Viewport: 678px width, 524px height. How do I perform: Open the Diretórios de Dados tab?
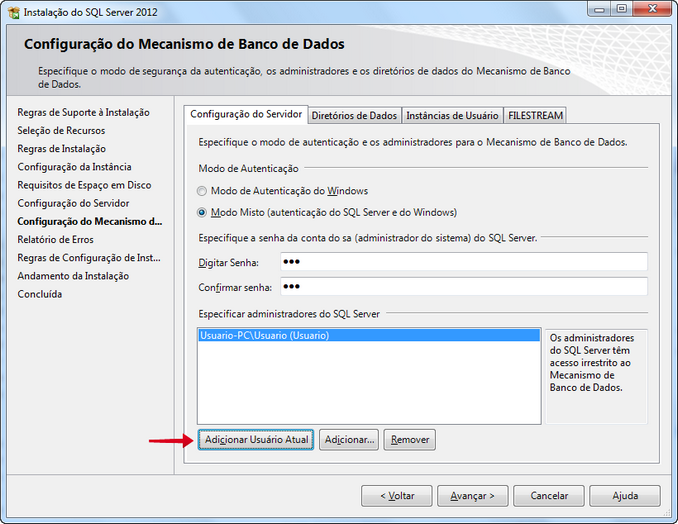pos(354,115)
